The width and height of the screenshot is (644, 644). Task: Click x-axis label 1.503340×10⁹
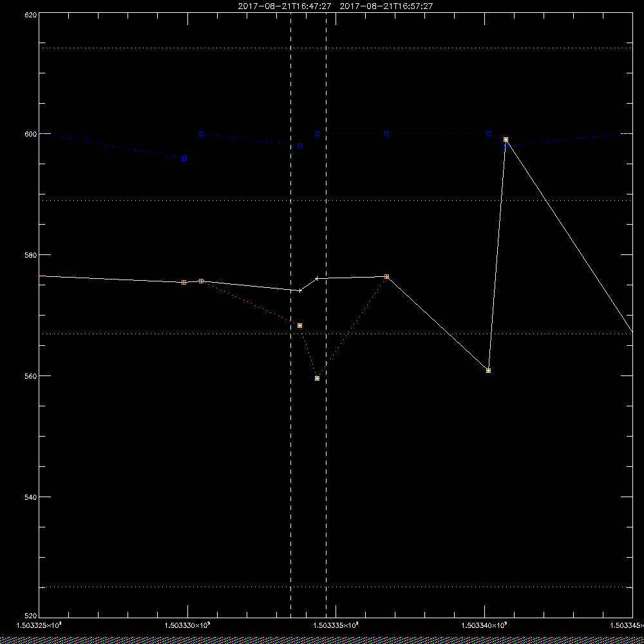point(485,626)
